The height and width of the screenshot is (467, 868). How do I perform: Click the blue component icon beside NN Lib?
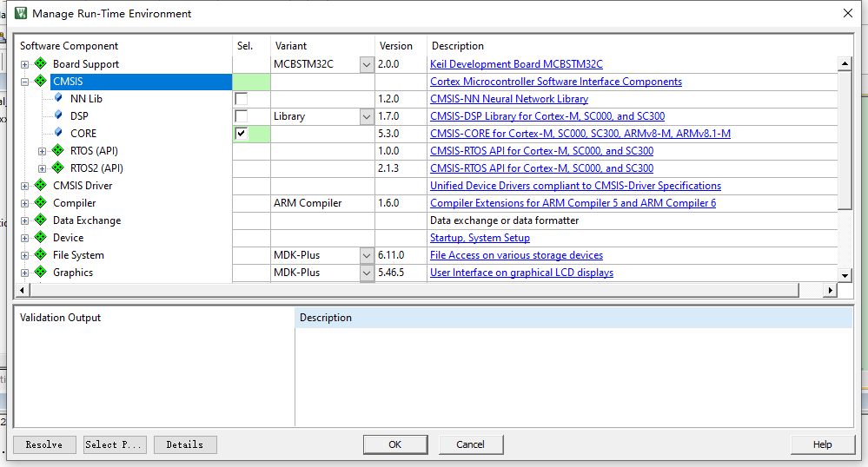[58, 98]
